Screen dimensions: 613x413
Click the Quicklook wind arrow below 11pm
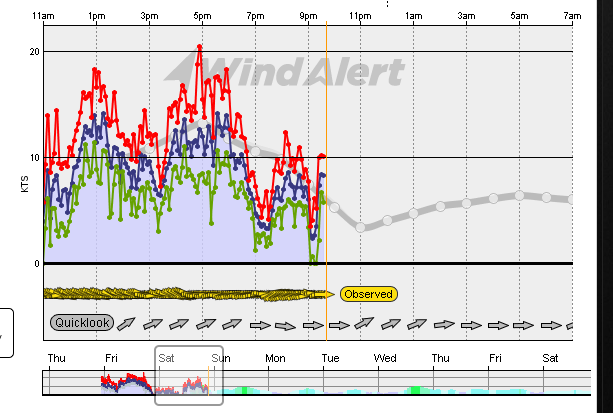point(364,323)
